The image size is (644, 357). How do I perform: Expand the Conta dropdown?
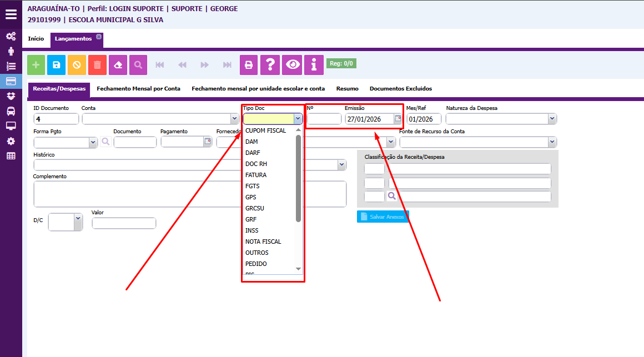pyautogui.click(x=234, y=119)
